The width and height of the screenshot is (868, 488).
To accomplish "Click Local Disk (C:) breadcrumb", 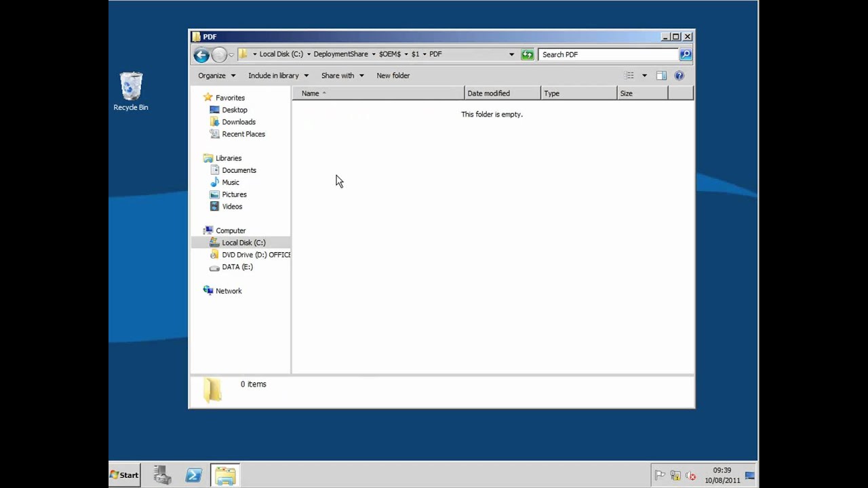I will tap(281, 54).
